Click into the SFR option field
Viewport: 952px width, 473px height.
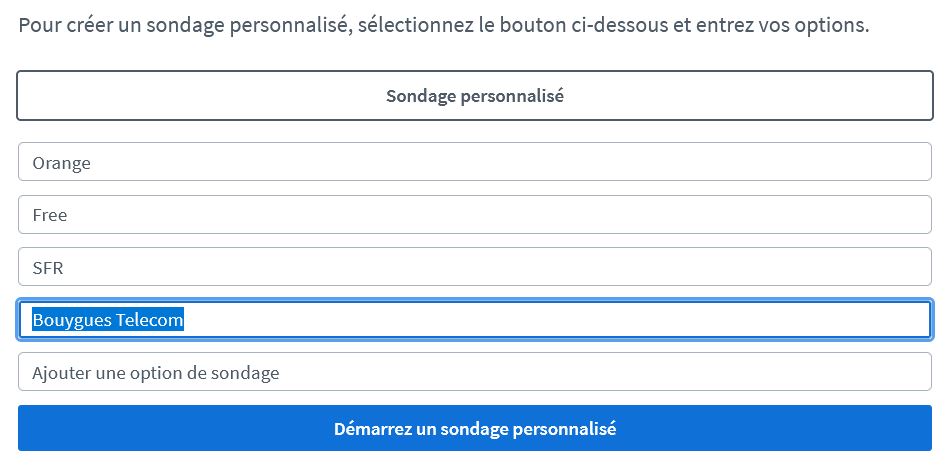point(475,267)
